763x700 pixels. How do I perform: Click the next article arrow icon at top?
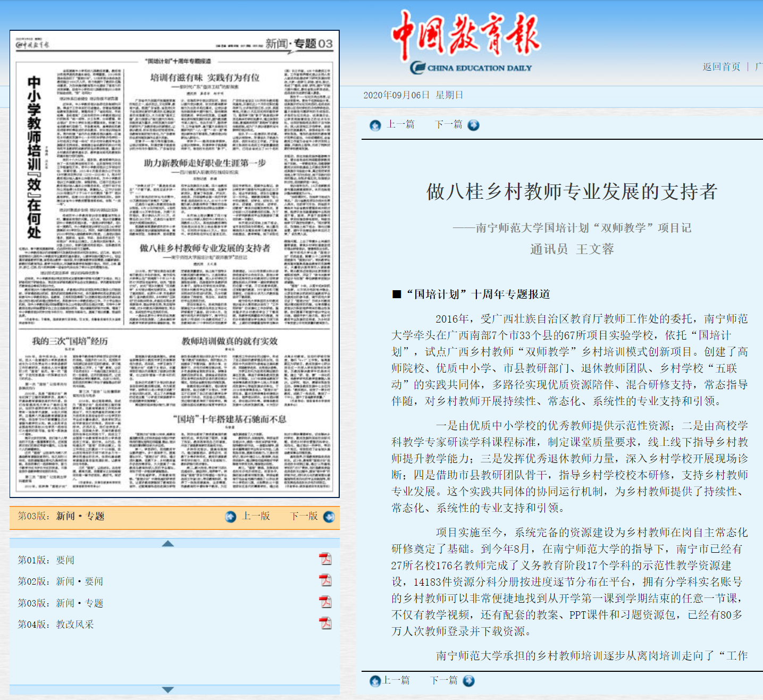pos(473,125)
